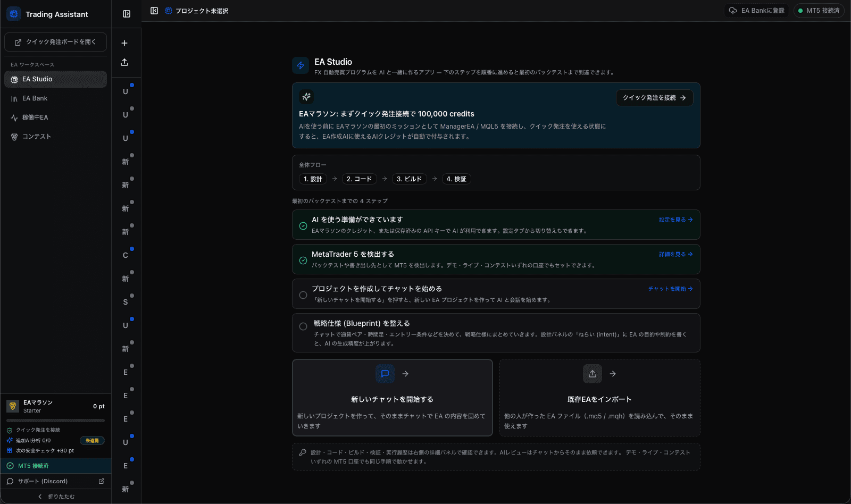Click the sparkle icon in EAマラソン banner
Screen dimensions: 851x504
306,97
